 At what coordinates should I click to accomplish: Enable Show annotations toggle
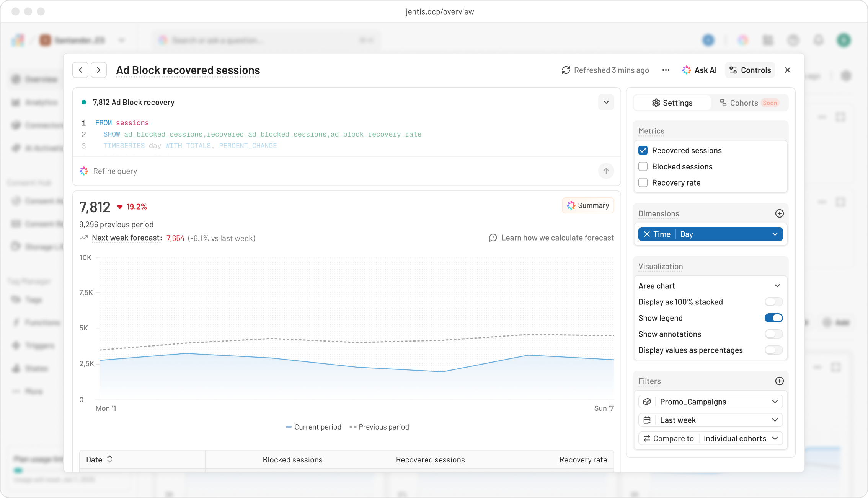774,334
